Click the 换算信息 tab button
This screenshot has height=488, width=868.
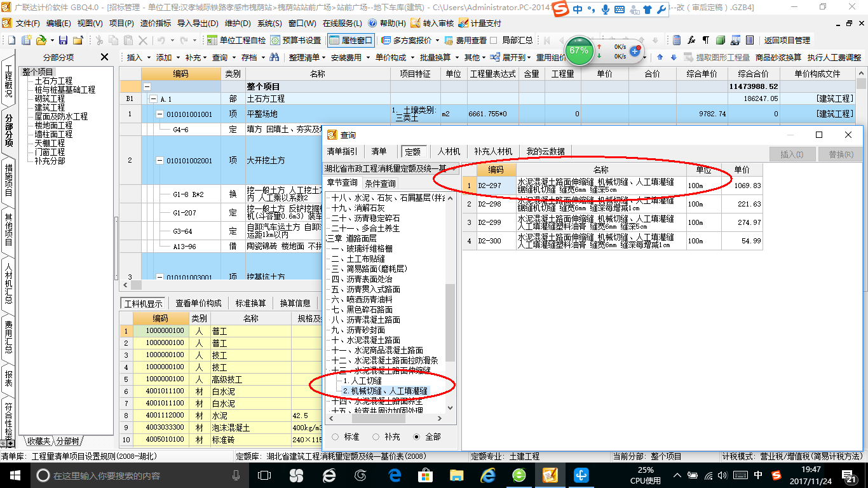tap(295, 303)
